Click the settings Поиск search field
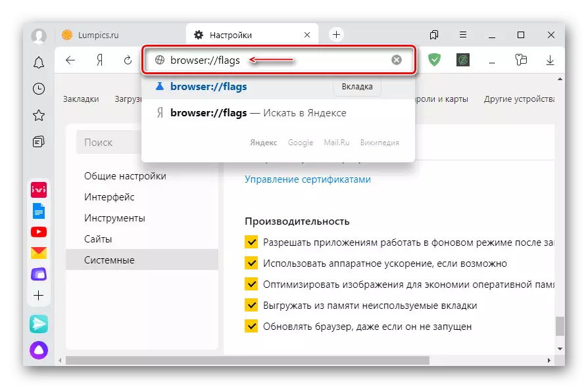588x389 pixels. pos(109,142)
